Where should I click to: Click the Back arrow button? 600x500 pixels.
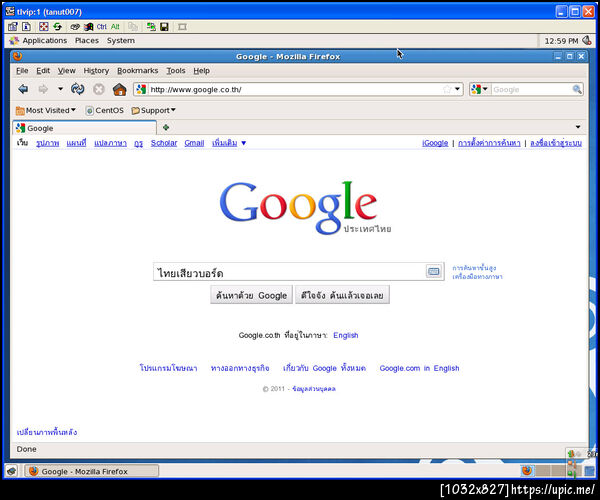[x=23, y=89]
